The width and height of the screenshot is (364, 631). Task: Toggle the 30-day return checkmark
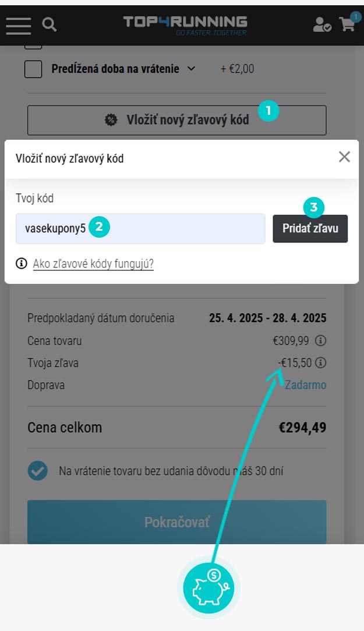[38, 471]
